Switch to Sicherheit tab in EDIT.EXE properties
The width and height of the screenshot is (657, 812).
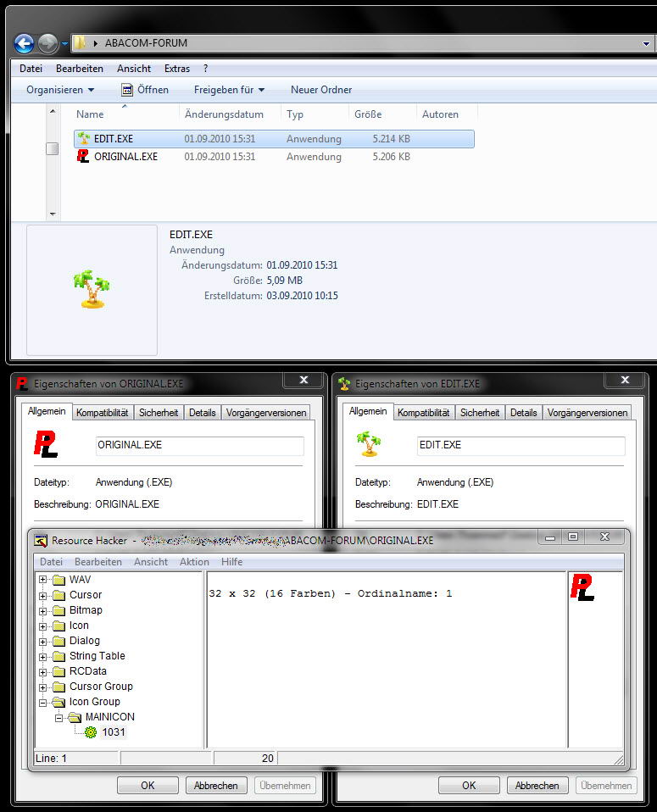click(480, 413)
